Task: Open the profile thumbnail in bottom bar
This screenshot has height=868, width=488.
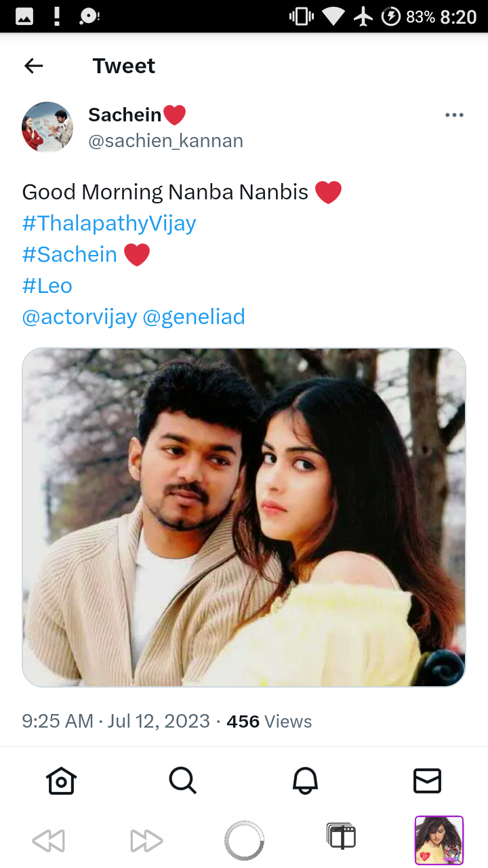Action: pyautogui.click(x=439, y=840)
